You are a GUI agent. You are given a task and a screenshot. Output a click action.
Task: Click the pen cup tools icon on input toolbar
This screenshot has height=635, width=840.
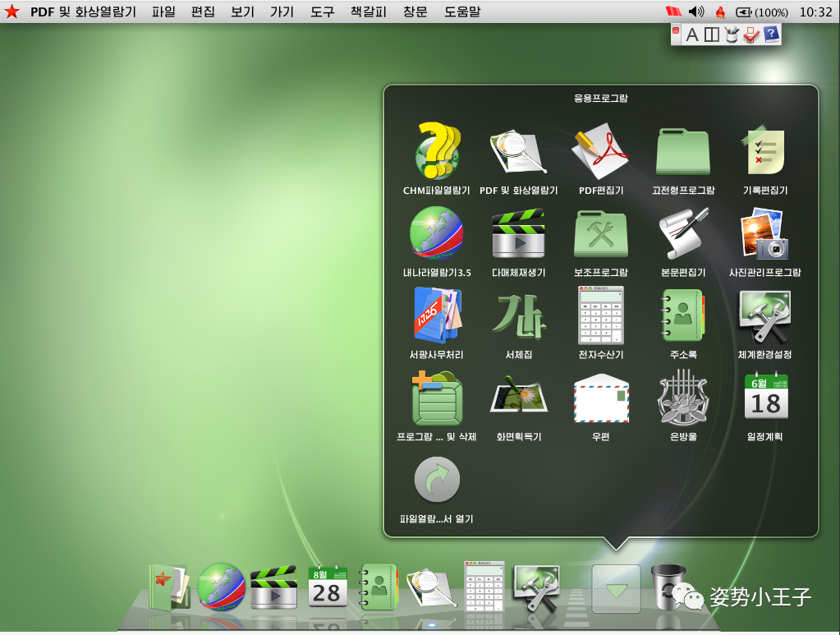[x=732, y=35]
